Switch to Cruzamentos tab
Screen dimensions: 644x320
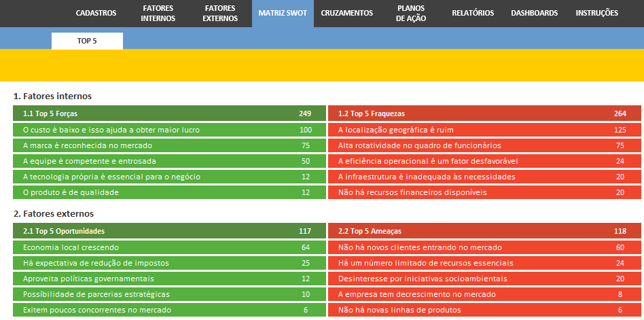pos(346,13)
